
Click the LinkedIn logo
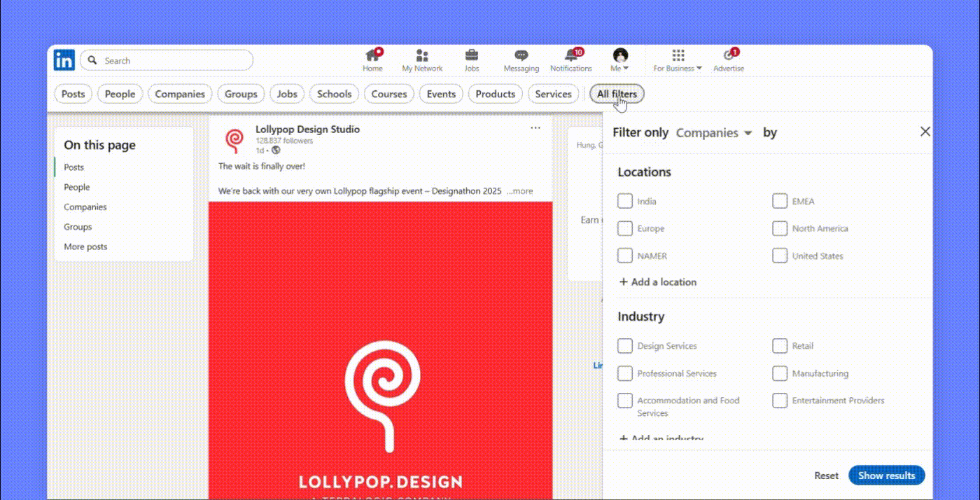pos(64,60)
